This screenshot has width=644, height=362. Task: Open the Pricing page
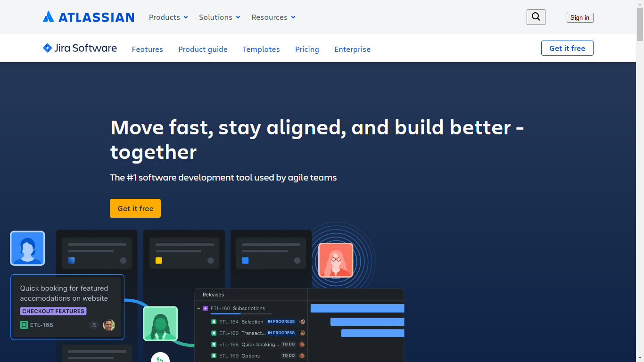point(307,49)
